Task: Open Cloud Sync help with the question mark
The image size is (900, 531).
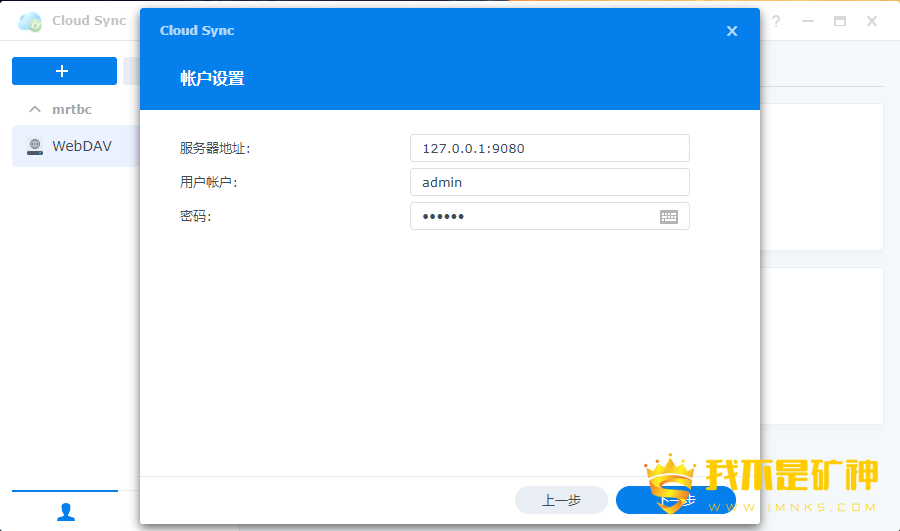Action: click(776, 21)
